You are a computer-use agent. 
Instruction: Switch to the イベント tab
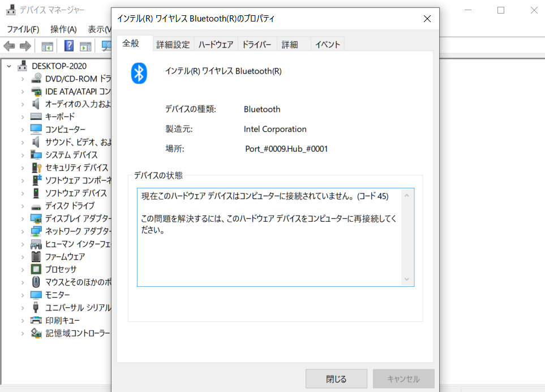pos(328,45)
